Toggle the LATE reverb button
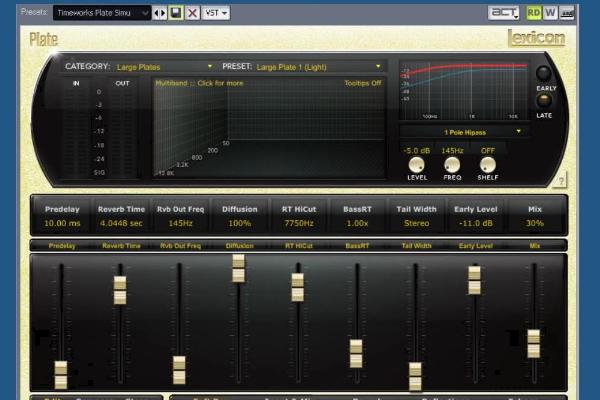The height and width of the screenshot is (400, 600). pos(543,101)
